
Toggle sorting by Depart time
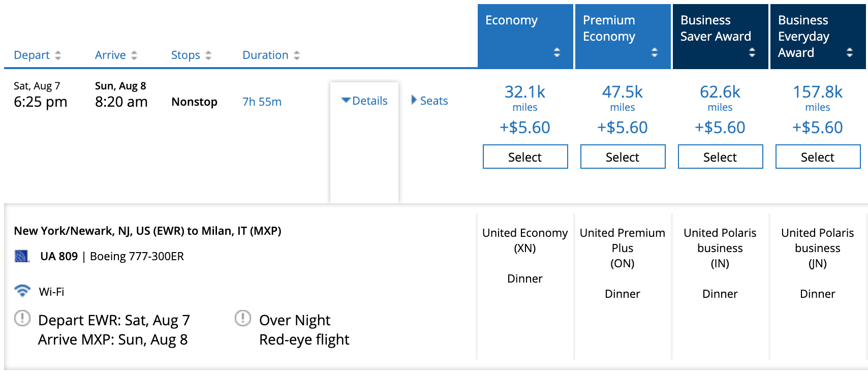[x=58, y=54]
